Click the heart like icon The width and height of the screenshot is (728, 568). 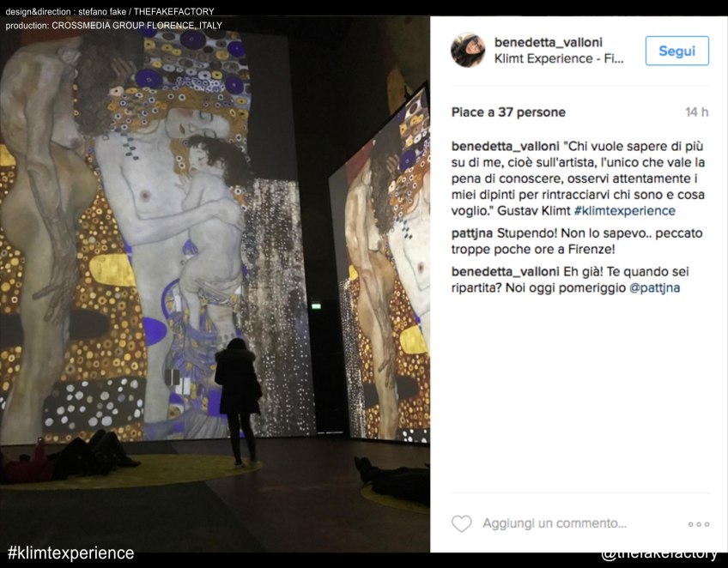click(x=462, y=523)
